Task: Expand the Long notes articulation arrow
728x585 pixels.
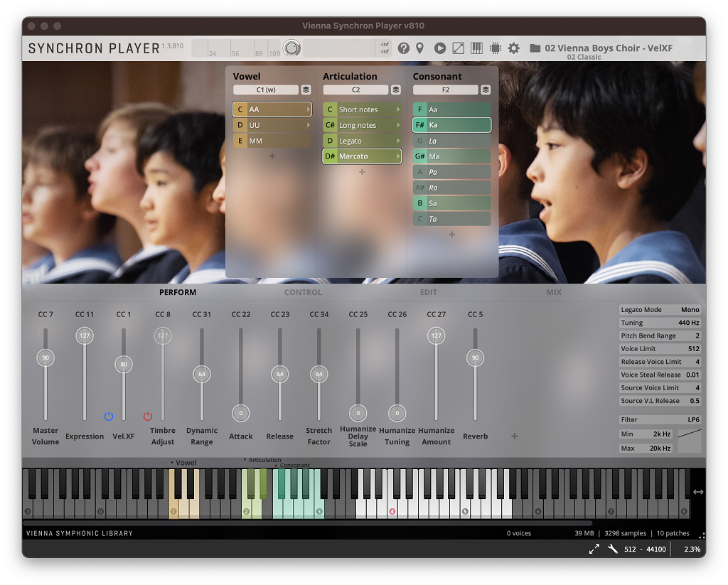Action: [x=398, y=125]
